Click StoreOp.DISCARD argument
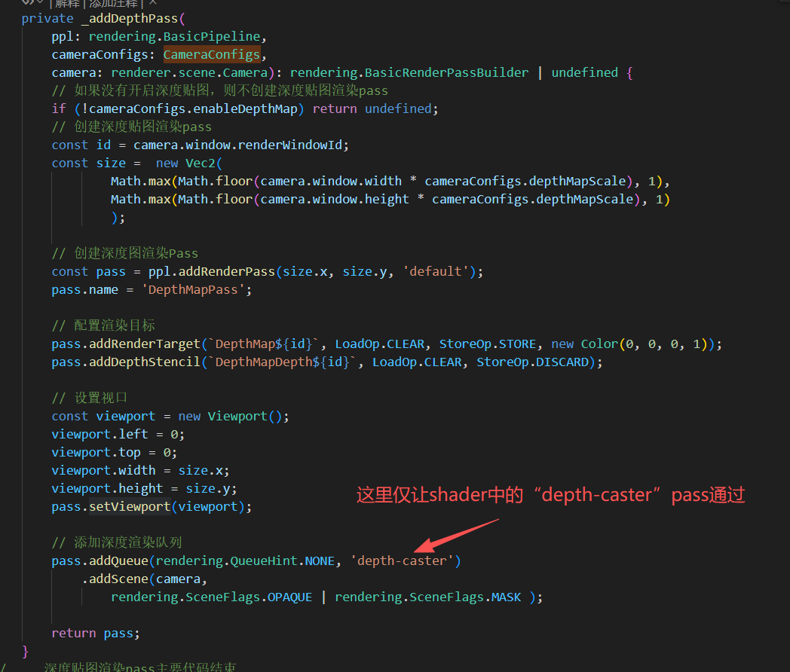This screenshot has width=790, height=672. click(x=532, y=363)
